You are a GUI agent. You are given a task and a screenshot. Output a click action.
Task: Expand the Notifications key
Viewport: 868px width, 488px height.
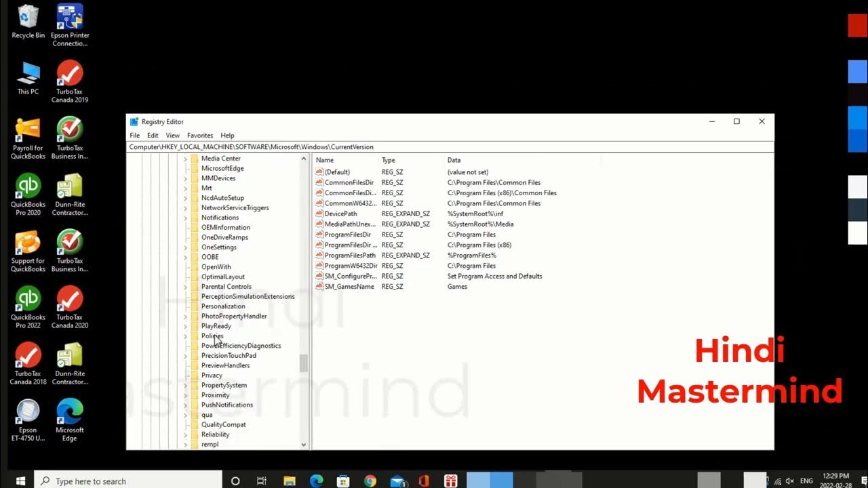[185, 218]
